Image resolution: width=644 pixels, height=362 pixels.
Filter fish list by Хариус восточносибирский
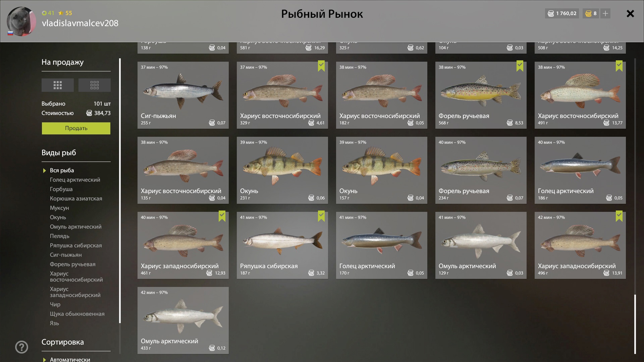(x=76, y=277)
